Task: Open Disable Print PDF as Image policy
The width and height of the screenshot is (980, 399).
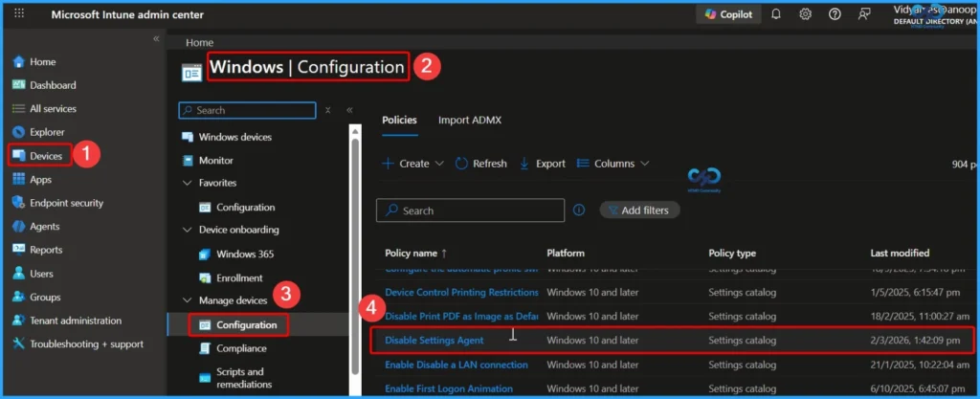Action: pos(461,317)
